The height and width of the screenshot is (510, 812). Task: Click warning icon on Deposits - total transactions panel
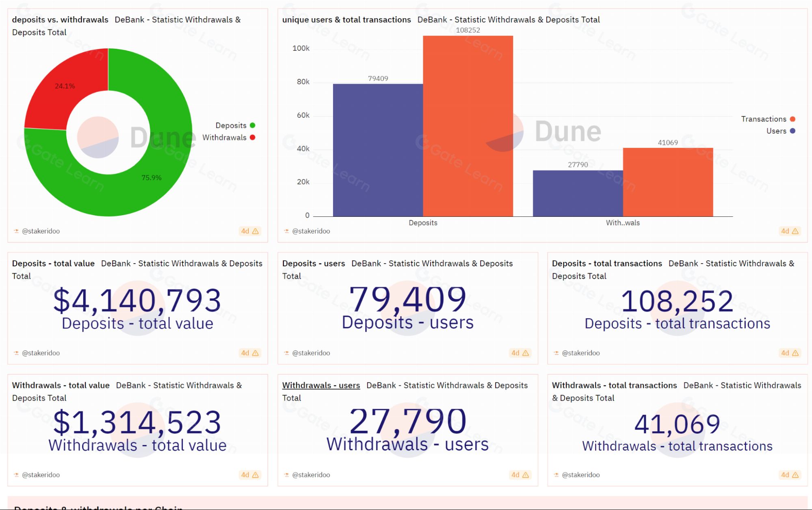pyautogui.click(x=795, y=353)
